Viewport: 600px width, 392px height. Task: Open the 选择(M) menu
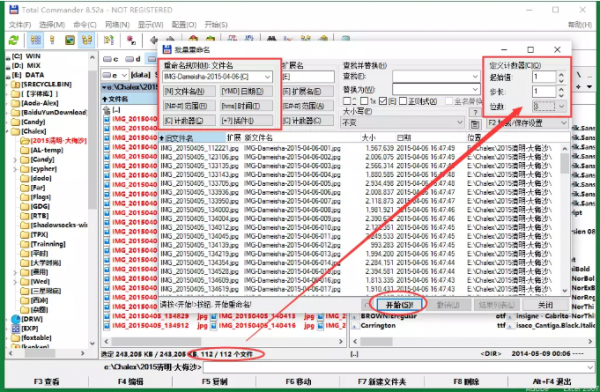[52, 25]
